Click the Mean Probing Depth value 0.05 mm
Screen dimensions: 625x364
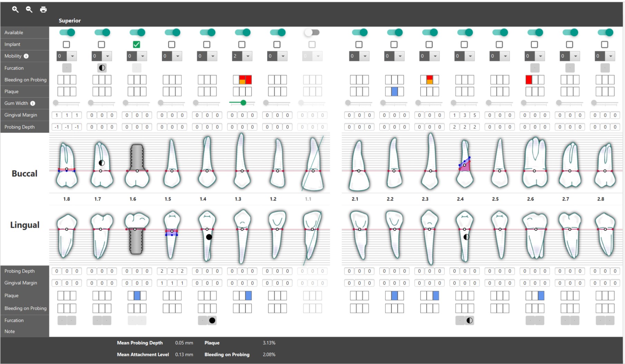(184, 343)
